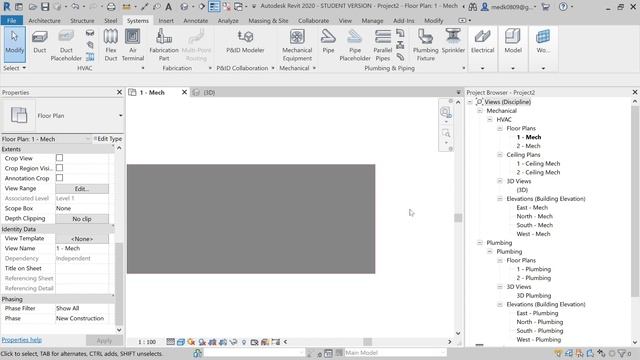Switch to the Architecture ribbon tab

coord(44,20)
